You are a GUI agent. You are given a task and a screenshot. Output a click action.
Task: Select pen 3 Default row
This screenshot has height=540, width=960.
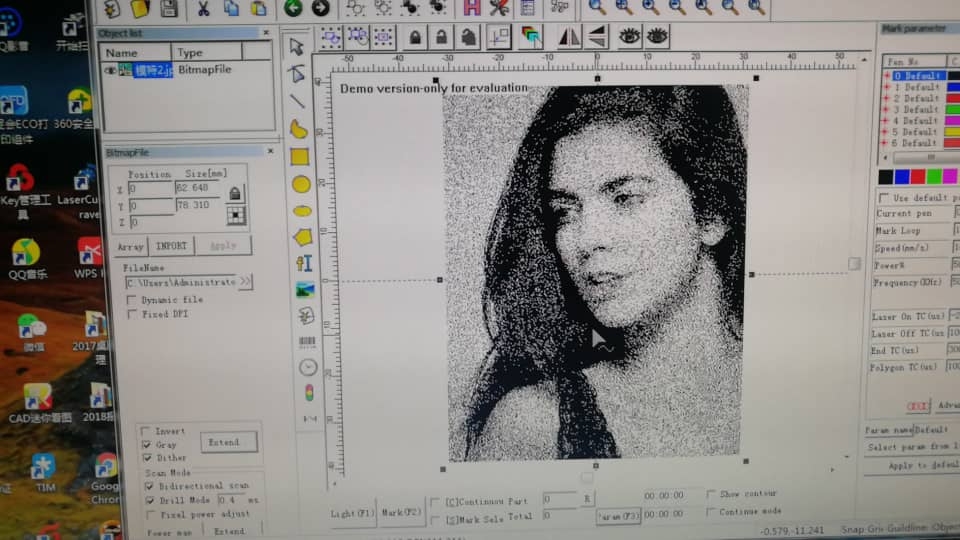click(x=918, y=110)
